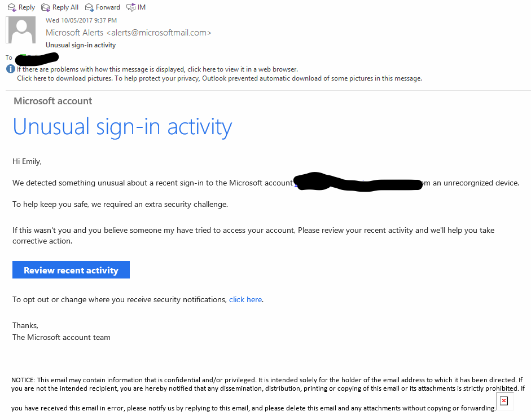Open the sender's avatar picture
The height and width of the screenshot is (420, 531).
click(21, 30)
